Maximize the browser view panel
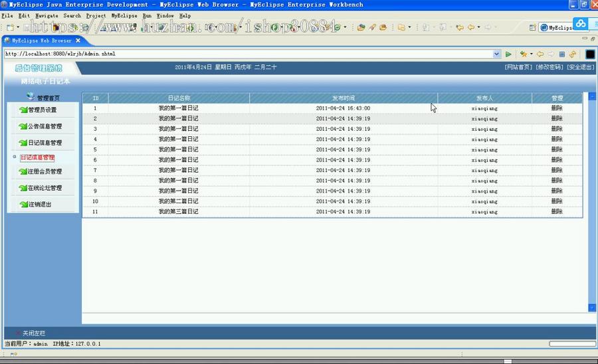Image resolution: width=598 pixels, height=364 pixels. [593, 39]
